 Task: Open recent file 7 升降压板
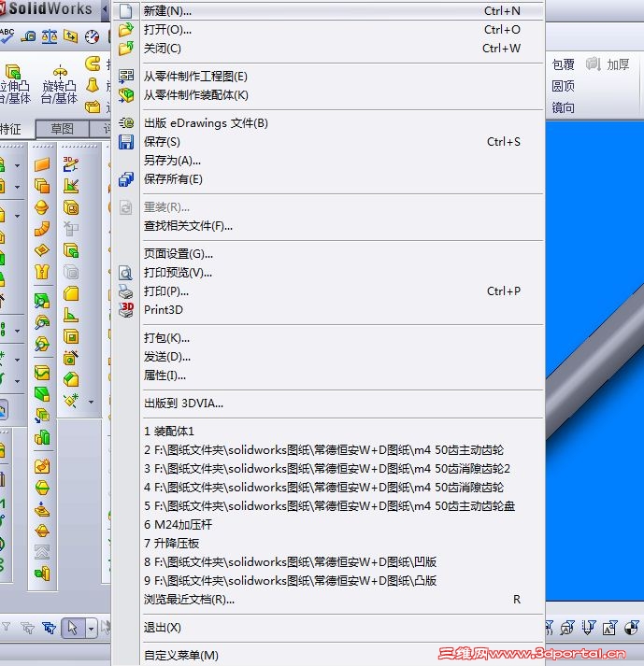point(329,544)
